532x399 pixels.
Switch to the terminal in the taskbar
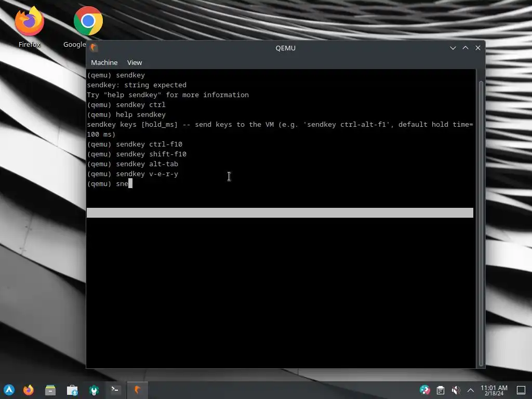click(115, 390)
